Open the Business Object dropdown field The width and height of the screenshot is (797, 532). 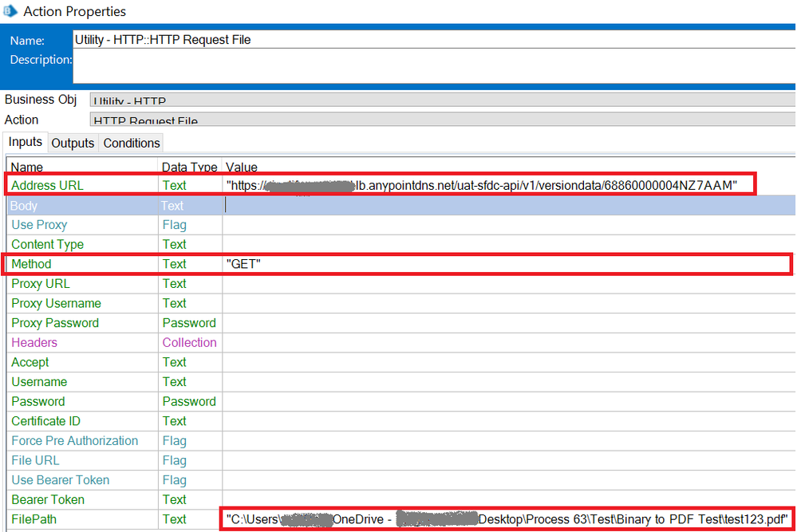pos(443,100)
